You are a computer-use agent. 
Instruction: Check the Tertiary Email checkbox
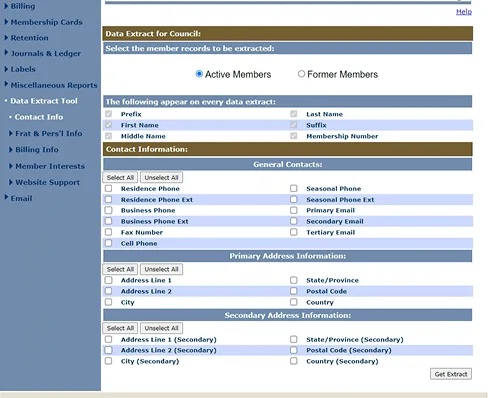tap(293, 232)
